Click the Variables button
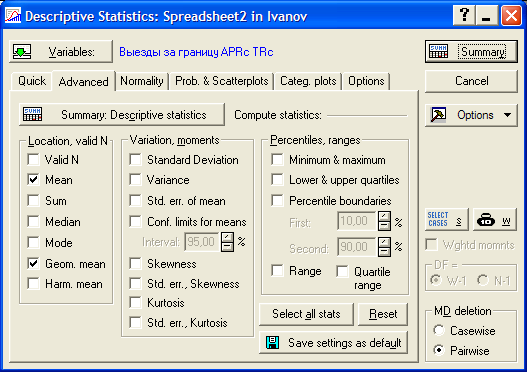This screenshot has width=527, height=372. [61, 51]
